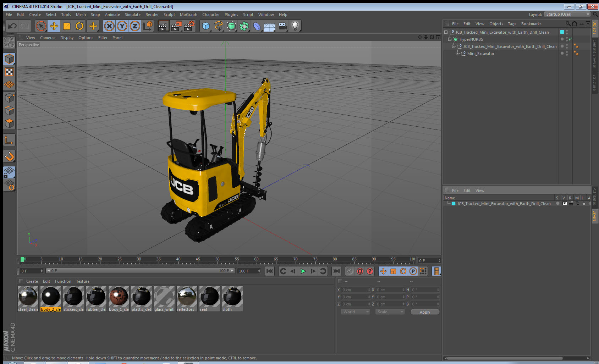Screen dimensions: 599x364
Task: Open the MoGraph menu
Action: coord(188,15)
